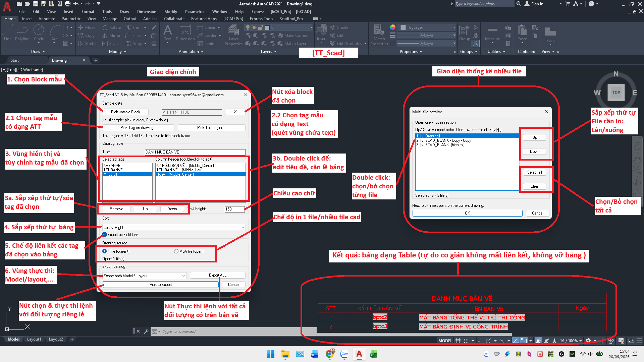Toggle the Export as Field Link checkbox

[x=105, y=235]
